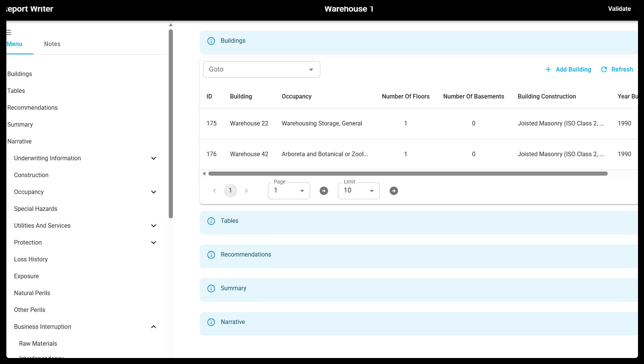Open Exposure menu item
Viewport: 644px width, 364px height.
coord(26,276)
